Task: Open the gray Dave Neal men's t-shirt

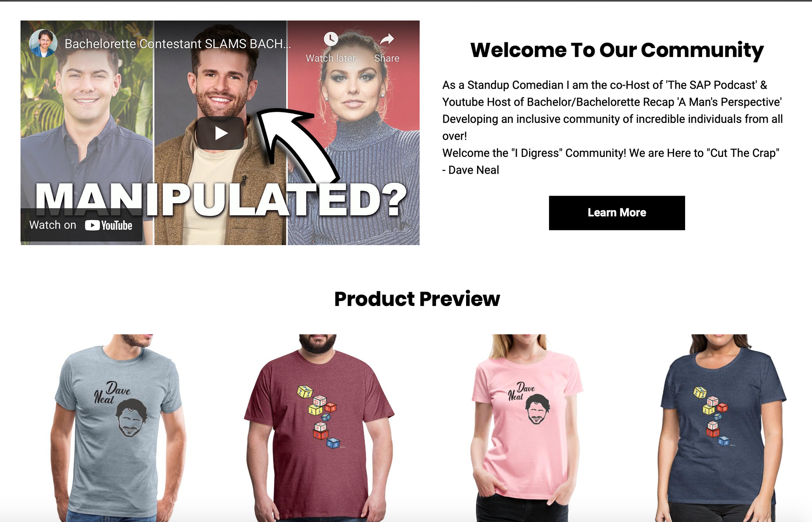Action: coord(119,428)
